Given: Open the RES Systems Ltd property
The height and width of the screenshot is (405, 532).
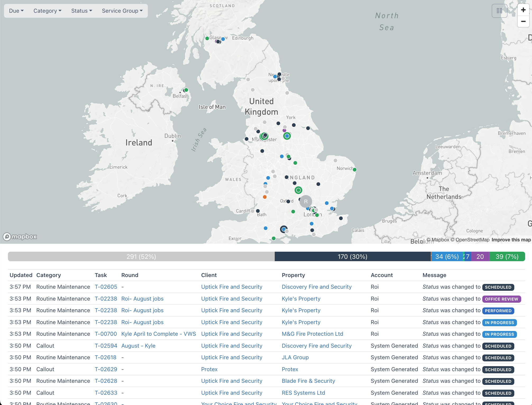Looking at the screenshot, I should [303, 393].
